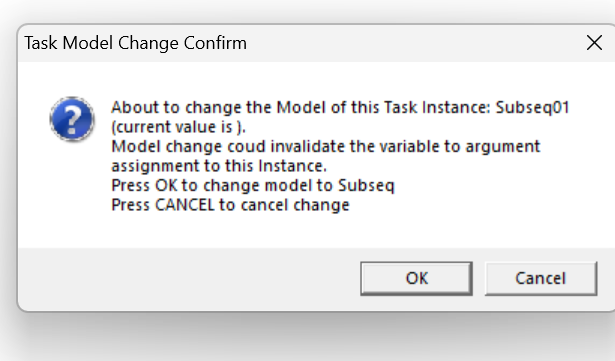Click the gray footer area left of OK

[188, 279]
